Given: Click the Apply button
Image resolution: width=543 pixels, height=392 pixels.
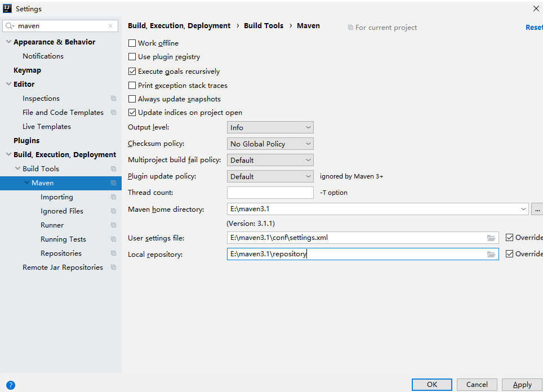Looking at the screenshot, I should click(x=522, y=384).
